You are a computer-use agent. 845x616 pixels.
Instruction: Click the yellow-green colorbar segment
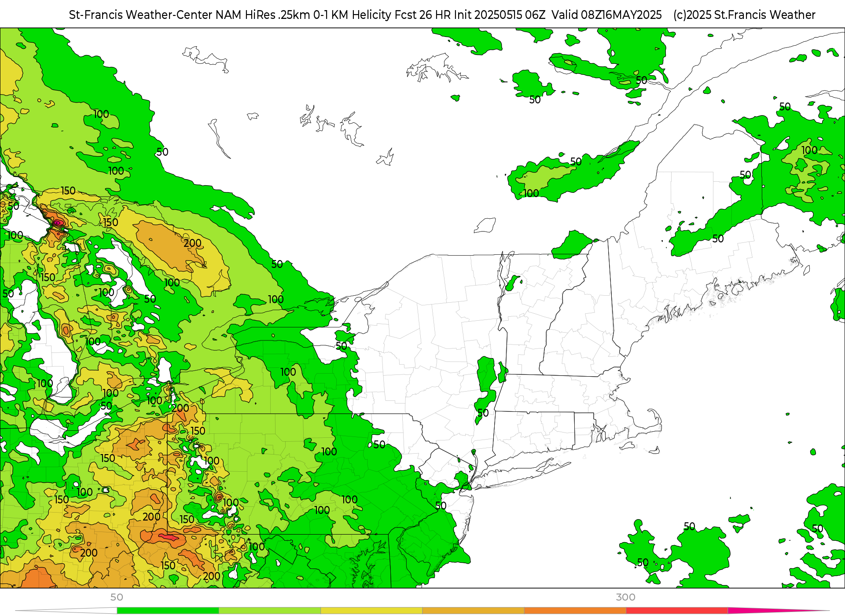tap(270, 611)
